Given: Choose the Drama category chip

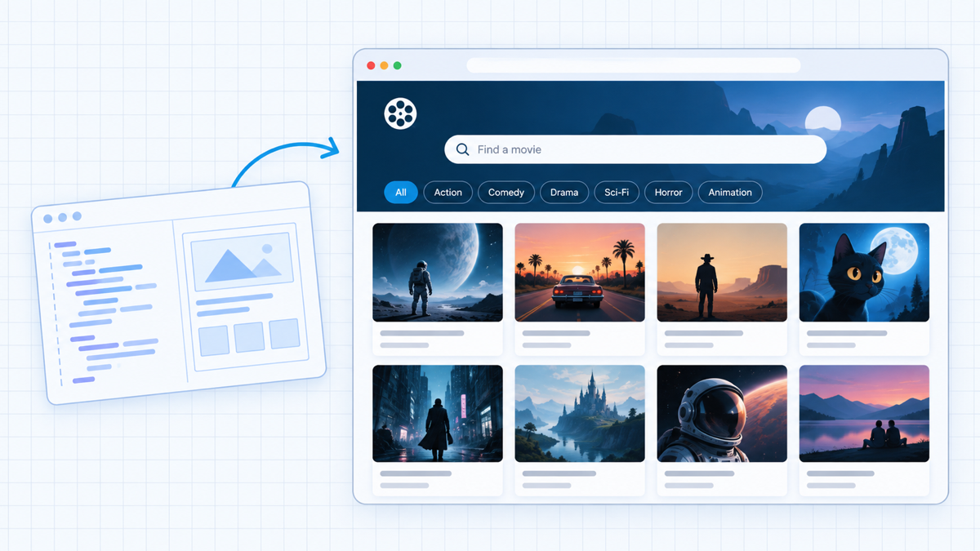Looking at the screenshot, I should (564, 193).
